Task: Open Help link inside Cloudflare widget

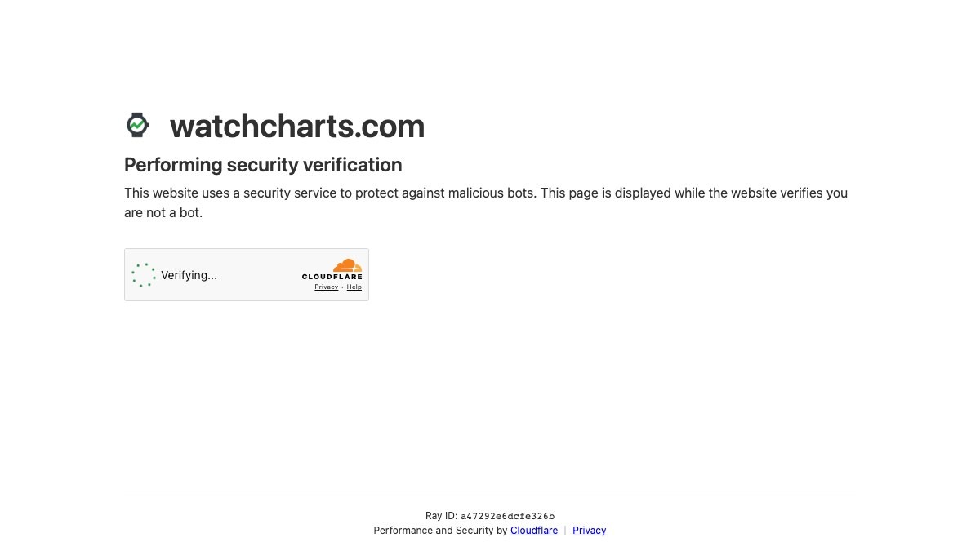Action: [354, 287]
